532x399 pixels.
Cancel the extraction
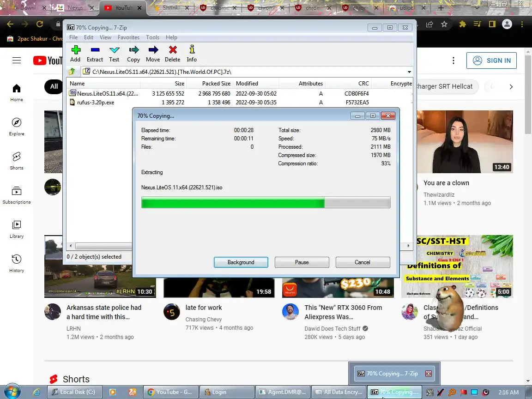coord(363,262)
